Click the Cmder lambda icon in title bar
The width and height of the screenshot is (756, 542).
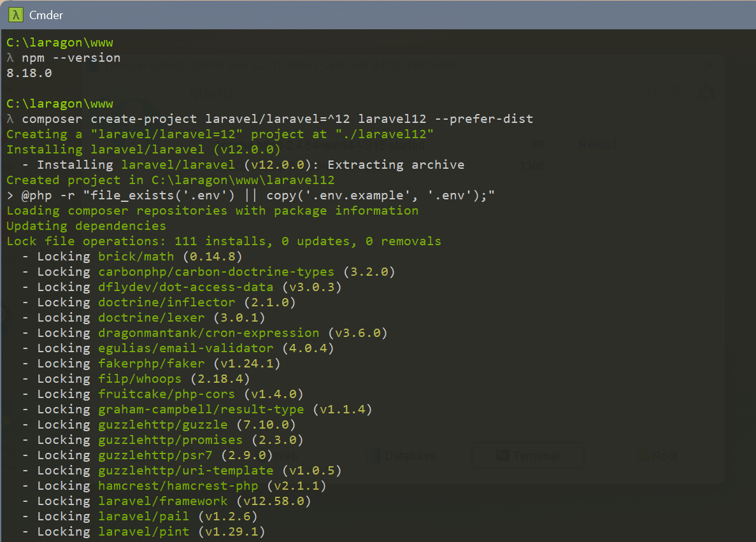(15, 15)
